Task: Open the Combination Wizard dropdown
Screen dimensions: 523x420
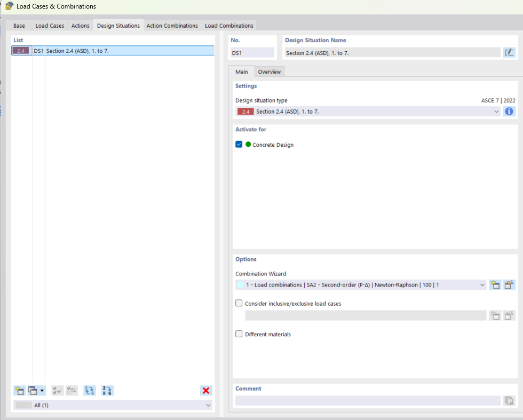Action: tap(361, 284)
